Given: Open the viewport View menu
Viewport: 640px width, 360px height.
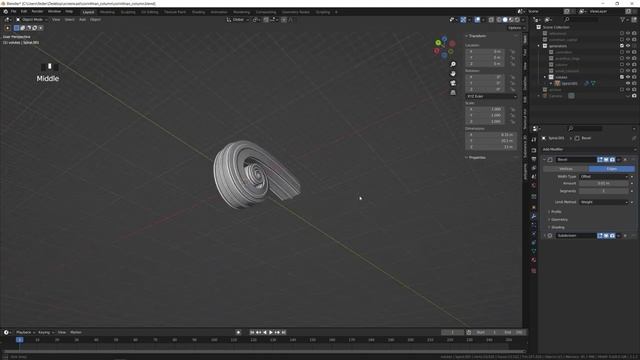Looking at the screenshot, I should (56, 20).
